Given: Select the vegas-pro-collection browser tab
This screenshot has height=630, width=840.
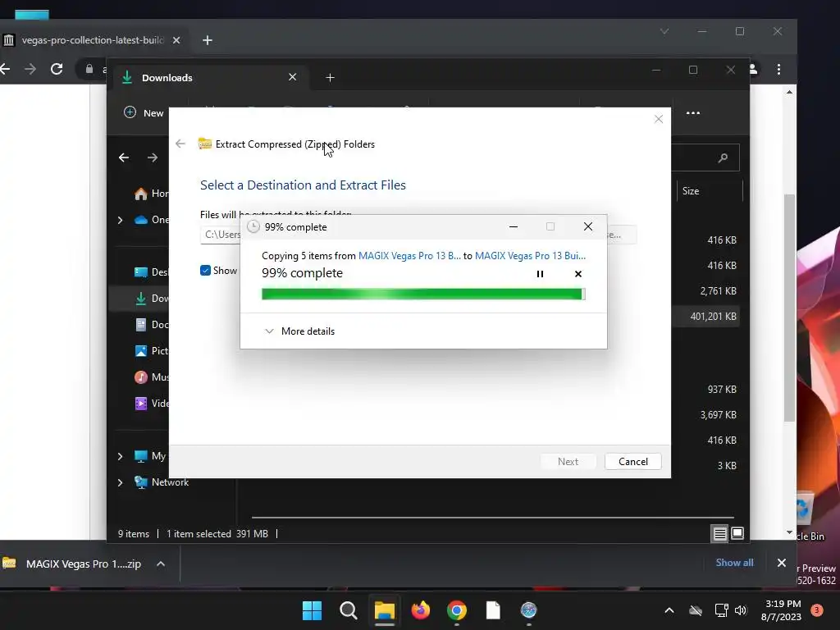Looking at the screenshot, I should (x=92, y=40).
